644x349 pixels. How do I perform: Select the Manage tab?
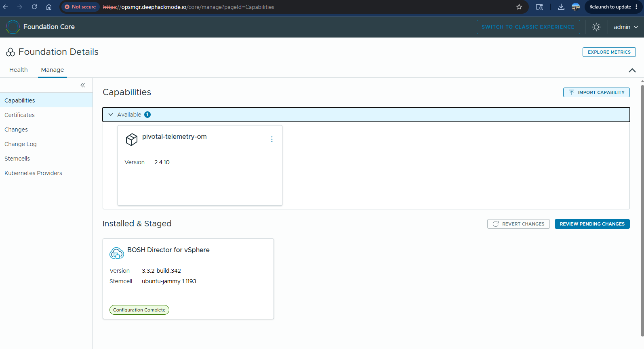pyautogui.click(x=53, y=70)
